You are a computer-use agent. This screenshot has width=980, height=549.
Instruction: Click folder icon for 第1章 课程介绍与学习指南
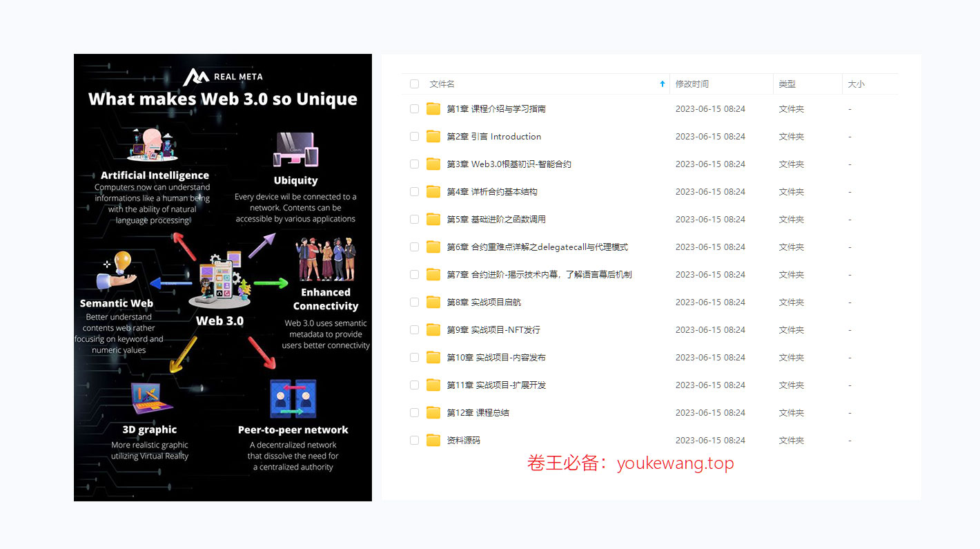click(x=433, y=108)
